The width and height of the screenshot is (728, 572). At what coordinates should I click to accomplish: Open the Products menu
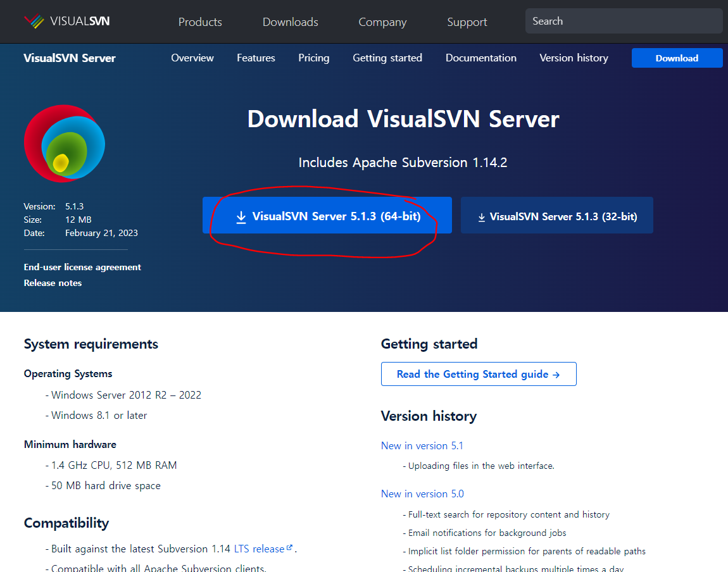(x=200, y=22)
